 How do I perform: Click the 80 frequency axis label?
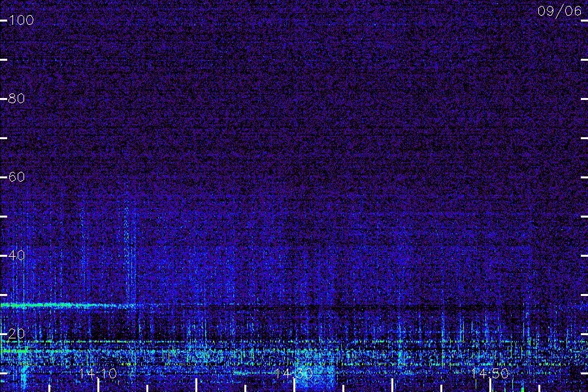coord(16,98)
